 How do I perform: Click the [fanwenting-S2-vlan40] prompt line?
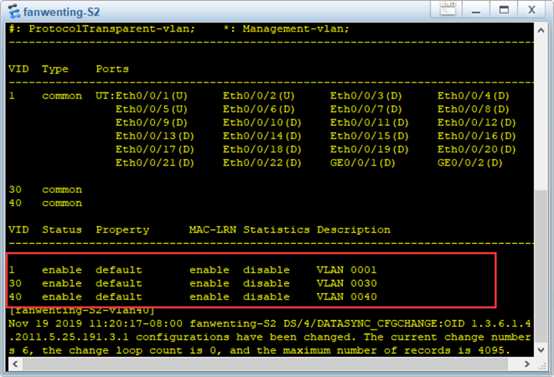point(82,311)
